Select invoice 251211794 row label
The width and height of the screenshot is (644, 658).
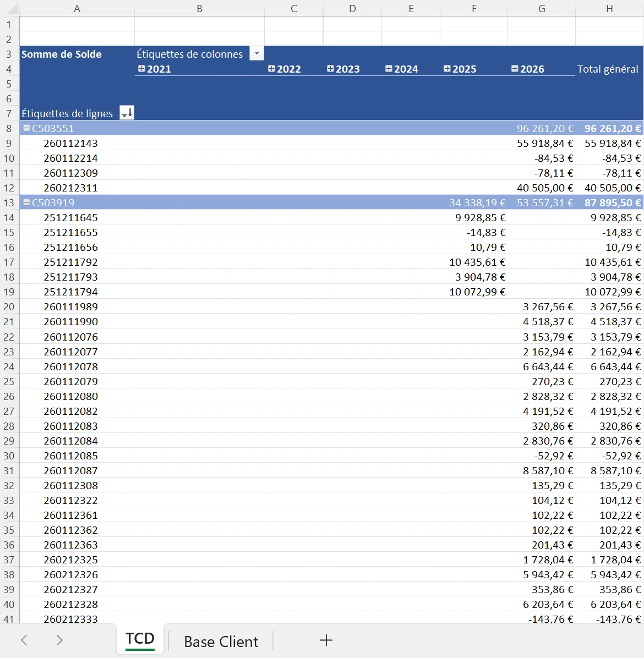click(x=70, y=292)
